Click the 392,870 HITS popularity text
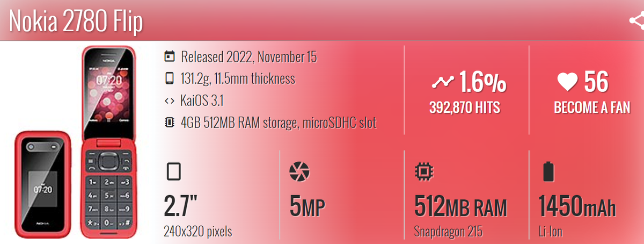 coord(465,108)
